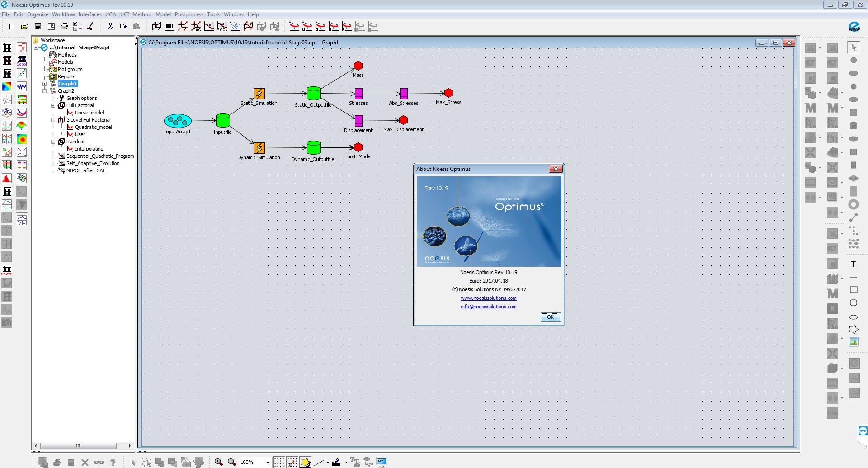Open a file with the folder icon
This screenshot has width=868, height=468.
click(x=25, y=27)
